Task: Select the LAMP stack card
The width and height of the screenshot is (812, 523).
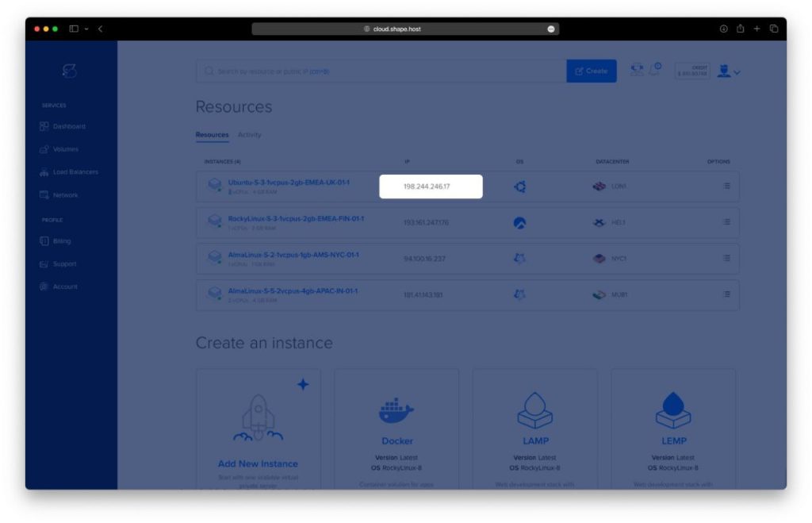Action: pyautogui.click(x=535, y=429)
